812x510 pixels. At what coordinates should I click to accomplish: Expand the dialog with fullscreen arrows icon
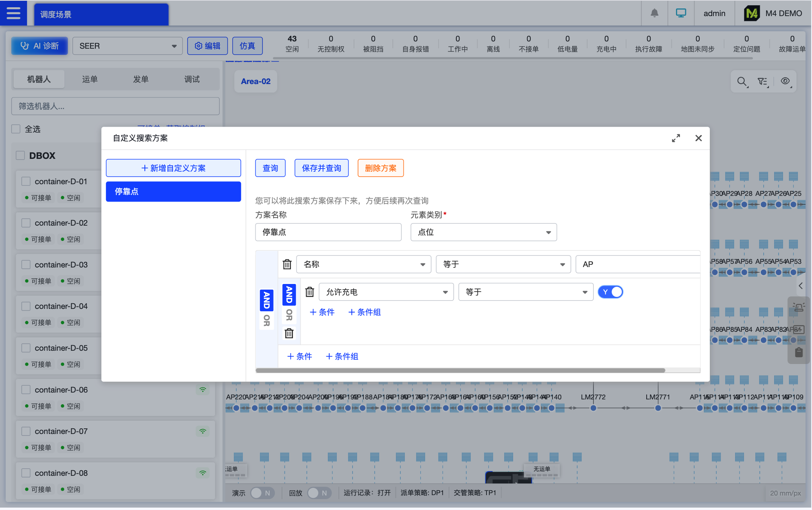pyautogui.click(x=676, y=138)
